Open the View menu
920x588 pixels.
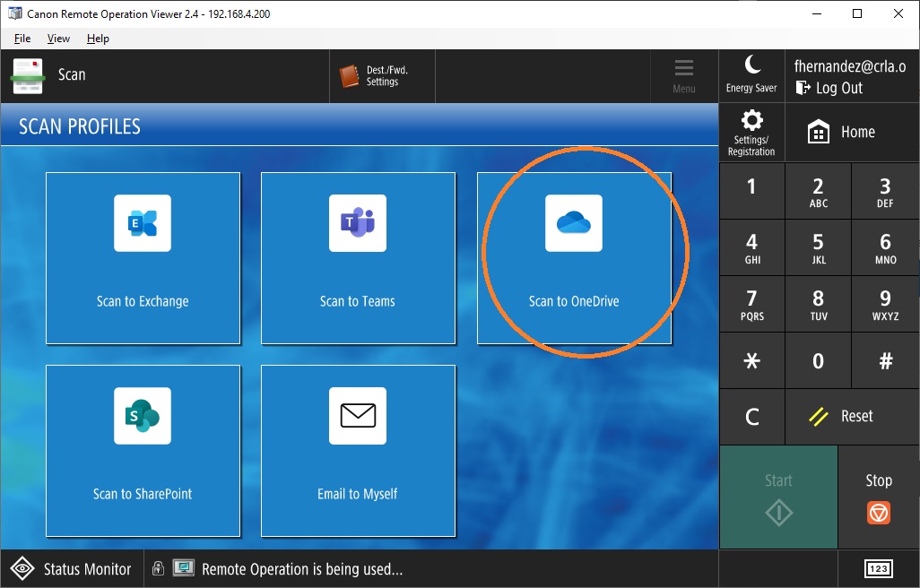coord(58,39)
